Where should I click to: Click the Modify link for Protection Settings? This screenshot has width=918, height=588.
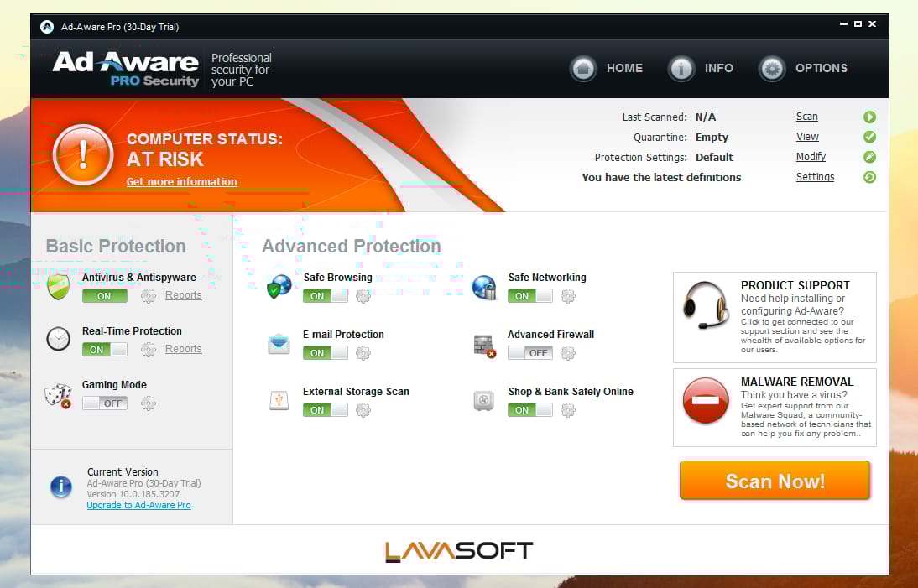point(811,156)
